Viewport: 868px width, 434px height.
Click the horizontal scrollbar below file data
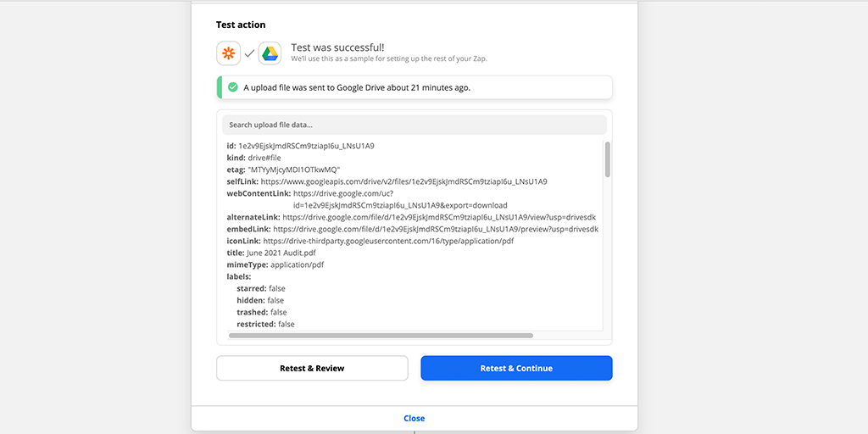[x=381, y=336]
